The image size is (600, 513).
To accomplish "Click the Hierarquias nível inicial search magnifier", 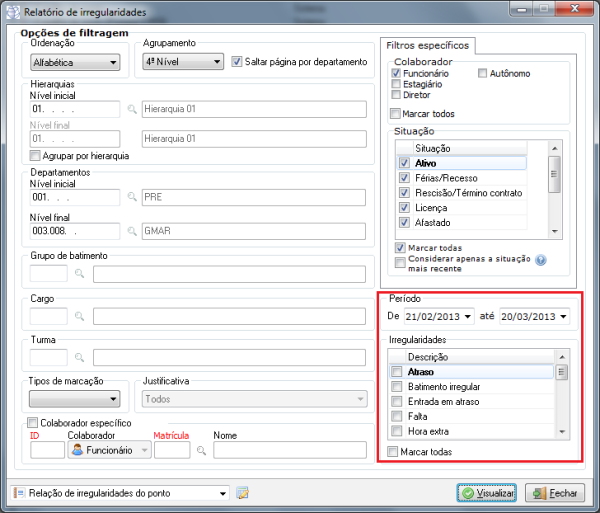I will 132,108.
